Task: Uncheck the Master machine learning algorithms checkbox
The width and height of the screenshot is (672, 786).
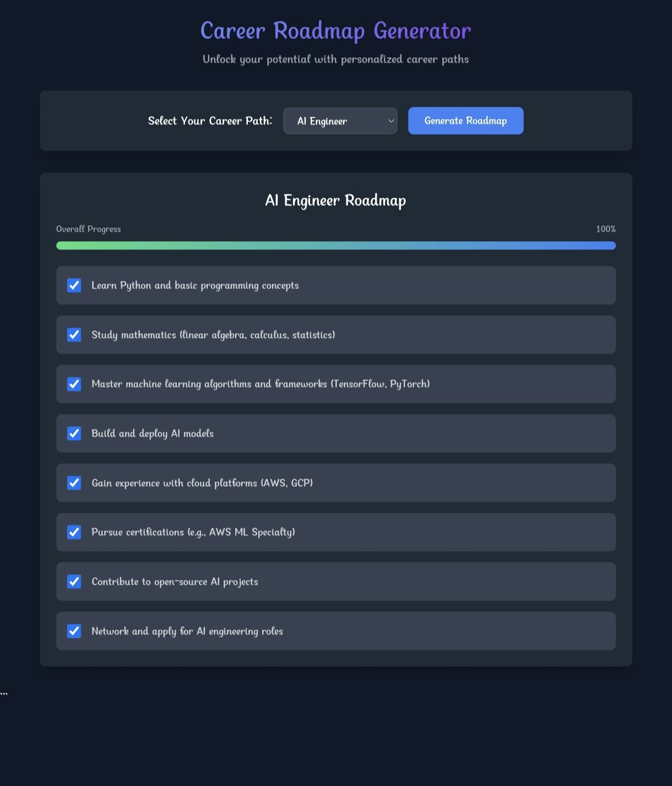Action: 74,384
